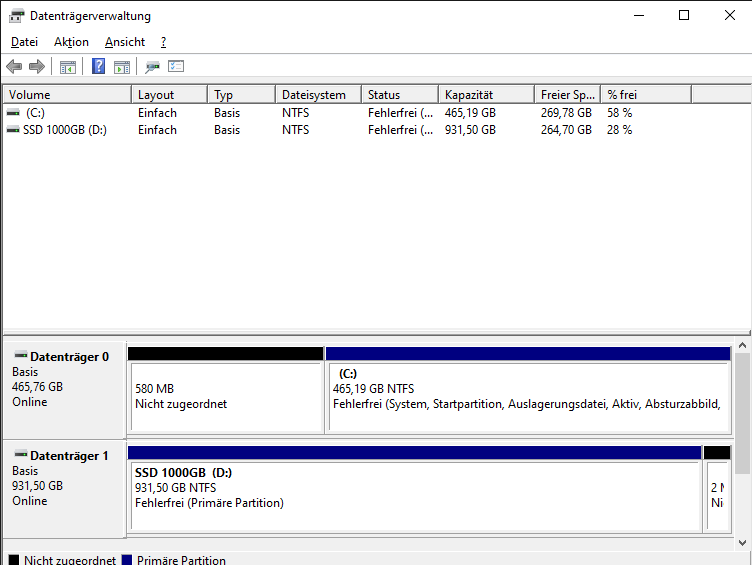Sort by the Dateisystem column header
752x565 pixels.
(318, 94)
